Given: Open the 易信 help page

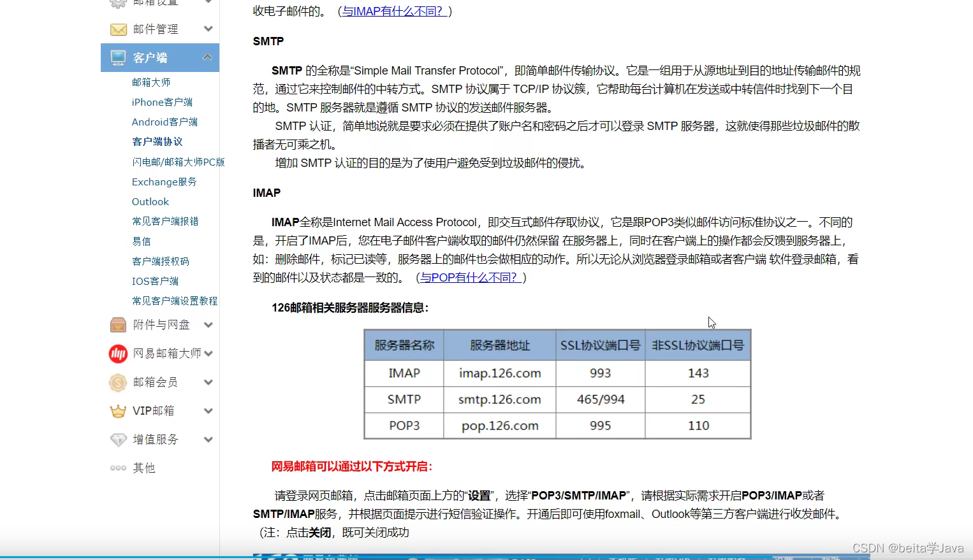Looking at the screenshot, I should (x=142, y=241).
